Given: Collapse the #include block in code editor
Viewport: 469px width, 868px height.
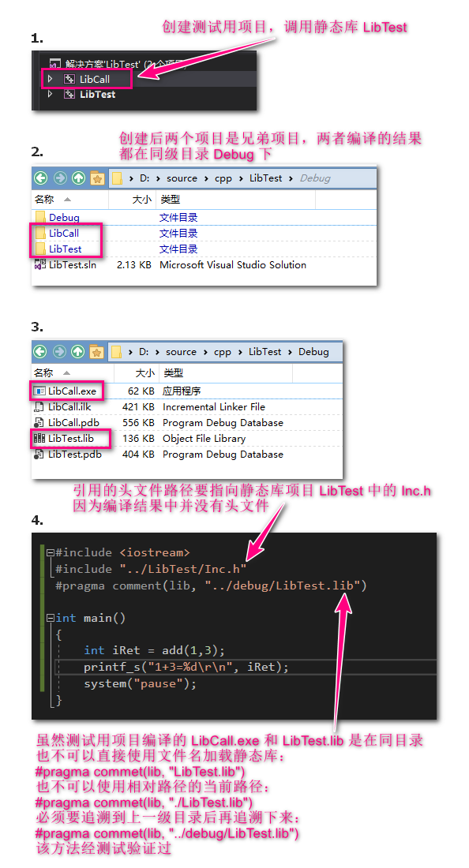Looking at the screenshot, I should point(51,552).
